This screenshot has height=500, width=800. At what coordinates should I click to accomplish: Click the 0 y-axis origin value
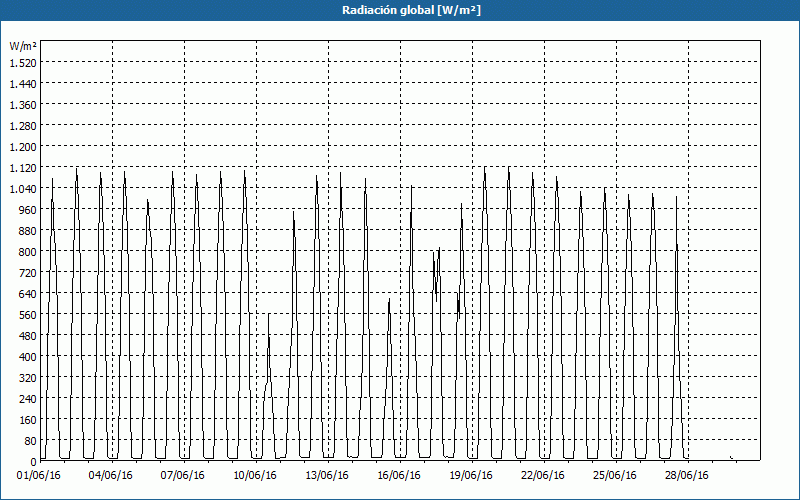(x=34, y=462)
